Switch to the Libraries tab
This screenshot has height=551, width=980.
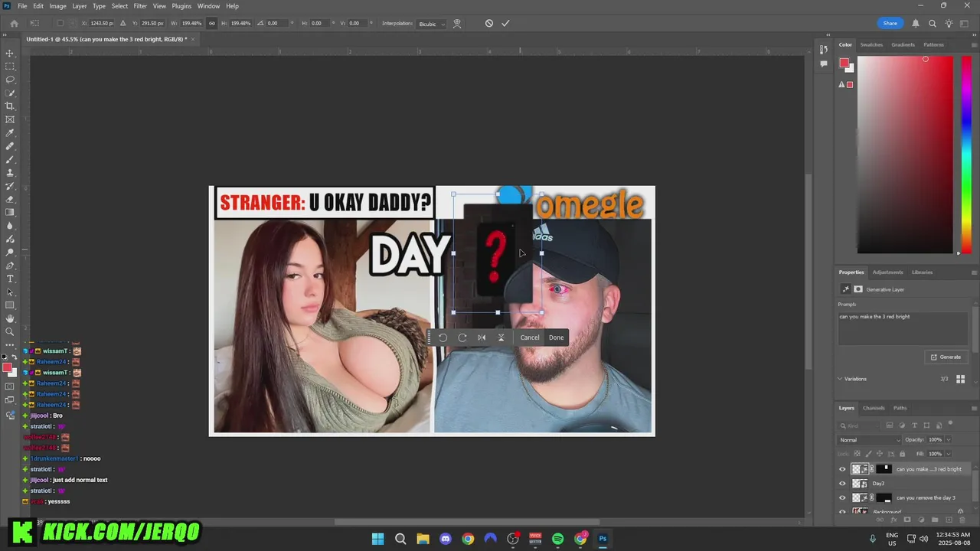point(922,272)
